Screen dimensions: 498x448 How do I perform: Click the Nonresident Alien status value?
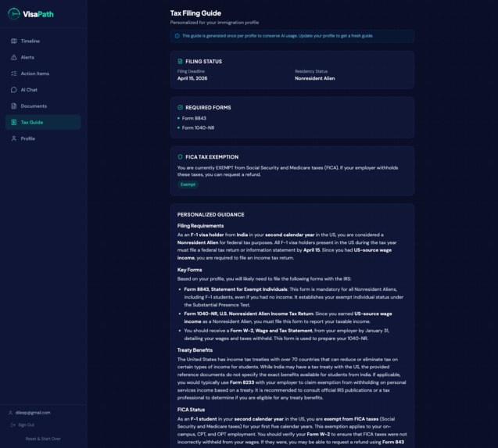click(315, 78)
